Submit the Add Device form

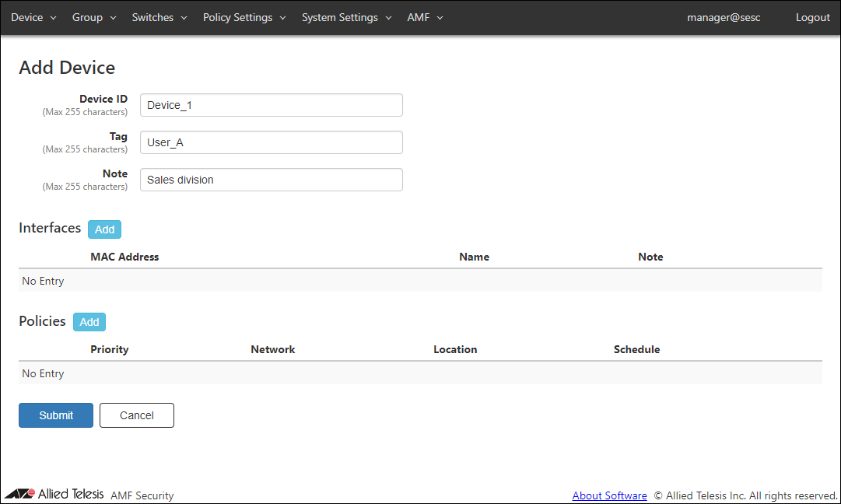(56, 415)
